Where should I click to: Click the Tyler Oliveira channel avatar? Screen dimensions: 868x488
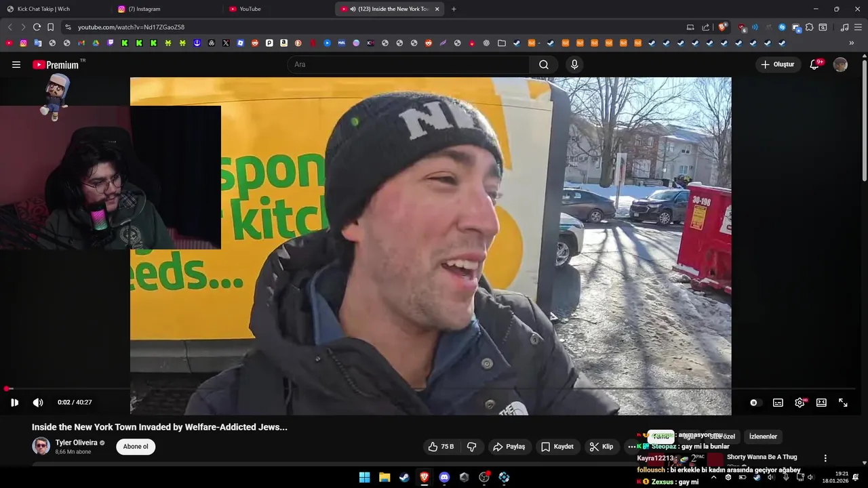click(41, 446)
